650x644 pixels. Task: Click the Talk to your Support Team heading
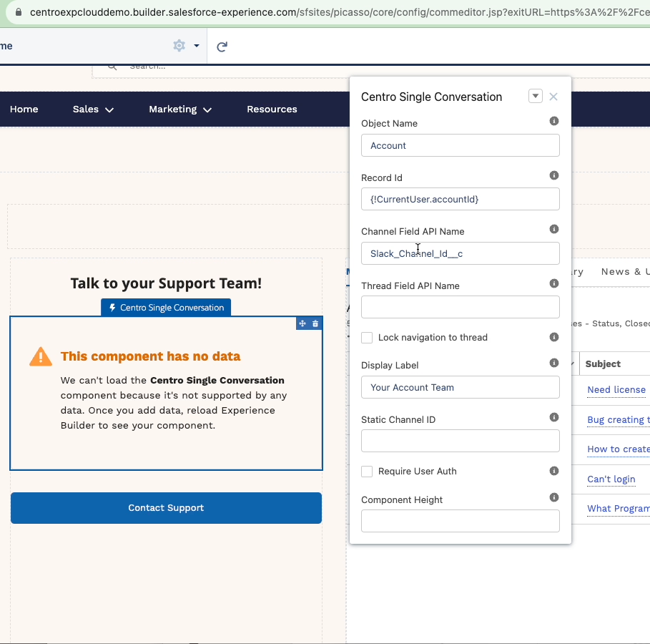click(x=166, y=283)
